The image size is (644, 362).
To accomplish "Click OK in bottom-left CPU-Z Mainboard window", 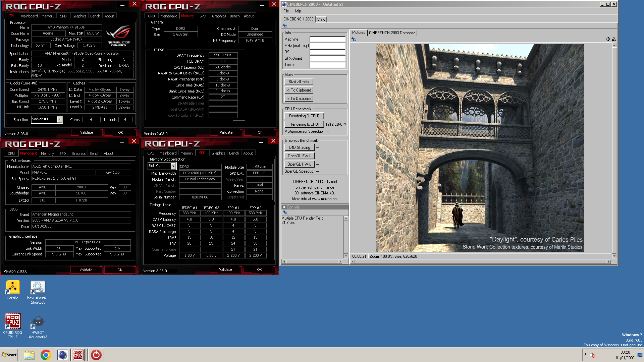I will [120, 270].
